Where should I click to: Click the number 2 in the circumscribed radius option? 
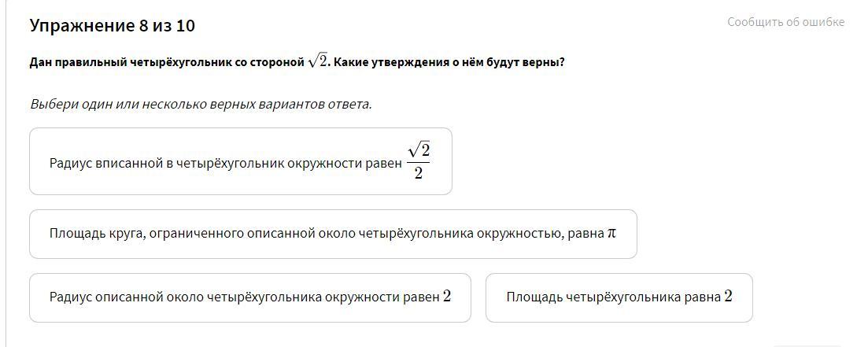coord(447,297)
